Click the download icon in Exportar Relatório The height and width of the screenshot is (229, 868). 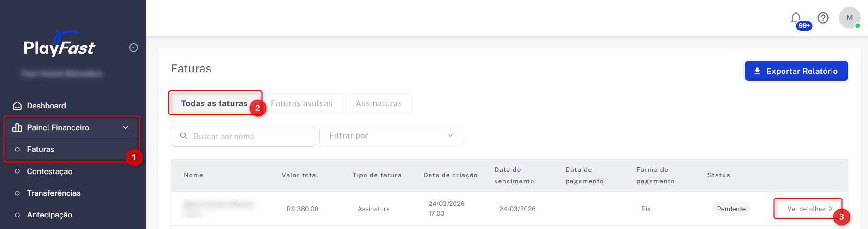(x=757, y=71)
